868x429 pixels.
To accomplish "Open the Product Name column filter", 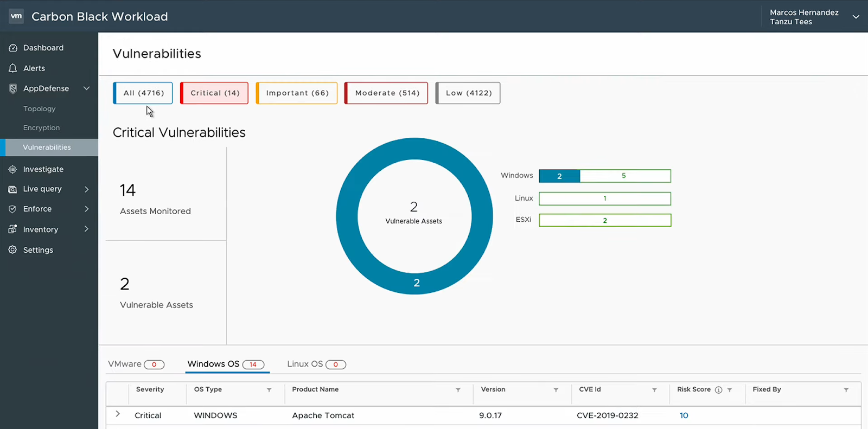I will (x=458, y=390).
